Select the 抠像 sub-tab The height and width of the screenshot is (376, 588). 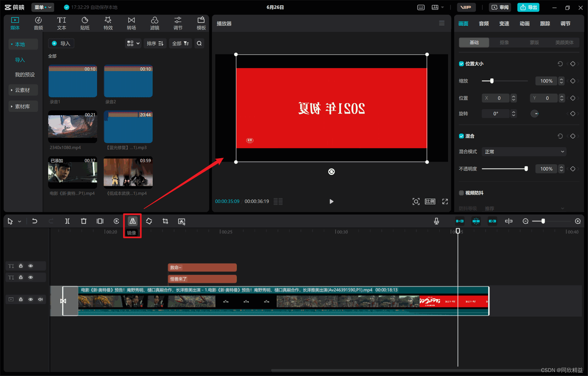tap(504, 42)
